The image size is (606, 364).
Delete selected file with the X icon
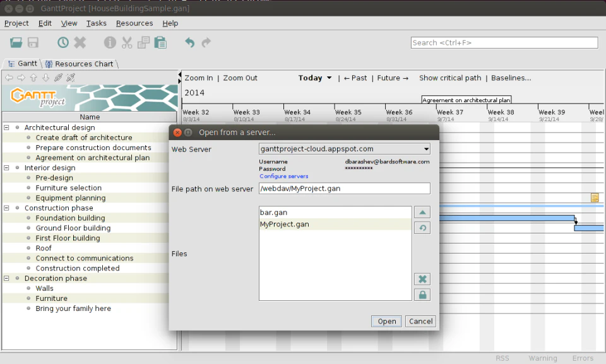pos(422,279)
